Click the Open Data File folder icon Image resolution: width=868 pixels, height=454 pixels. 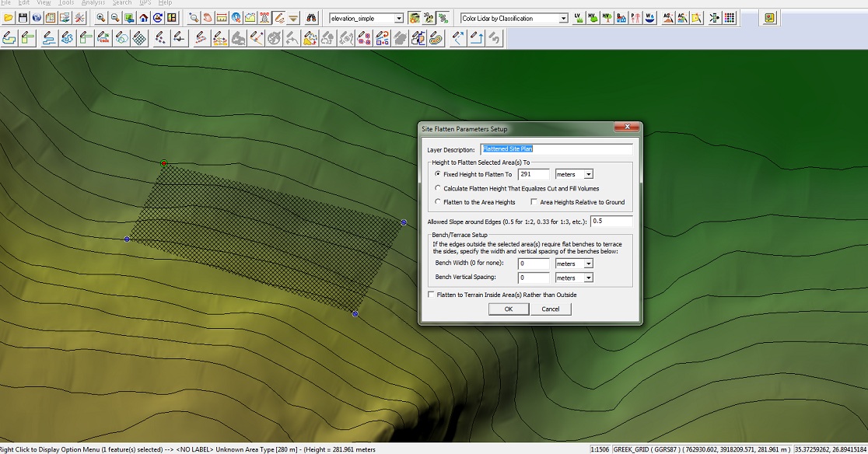click(8, 18)
